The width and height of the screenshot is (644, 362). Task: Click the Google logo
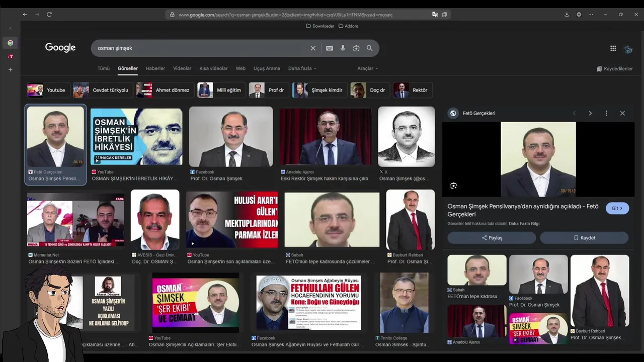click(60, 48)
